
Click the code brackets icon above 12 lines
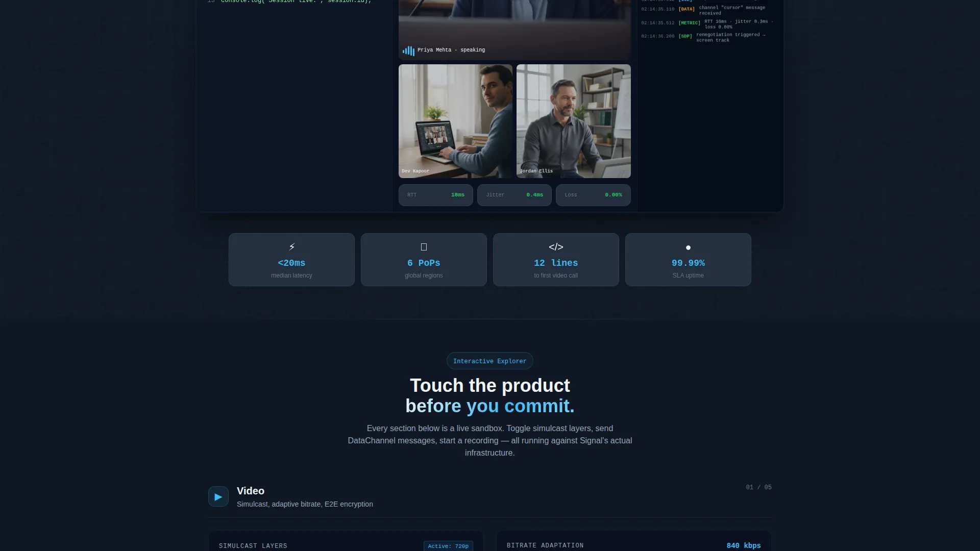point(556,247)
